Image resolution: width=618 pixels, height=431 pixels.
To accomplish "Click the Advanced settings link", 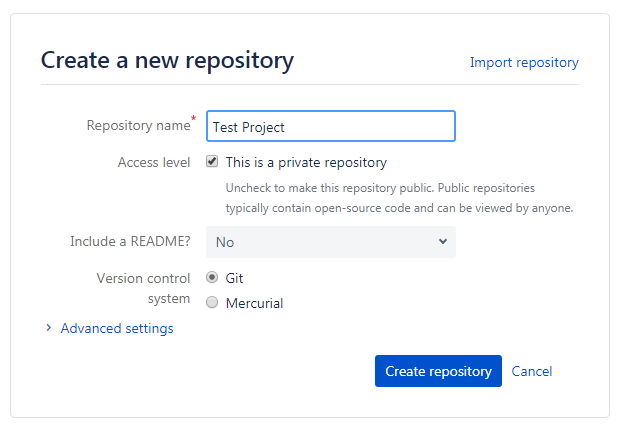I will point(117,328).
